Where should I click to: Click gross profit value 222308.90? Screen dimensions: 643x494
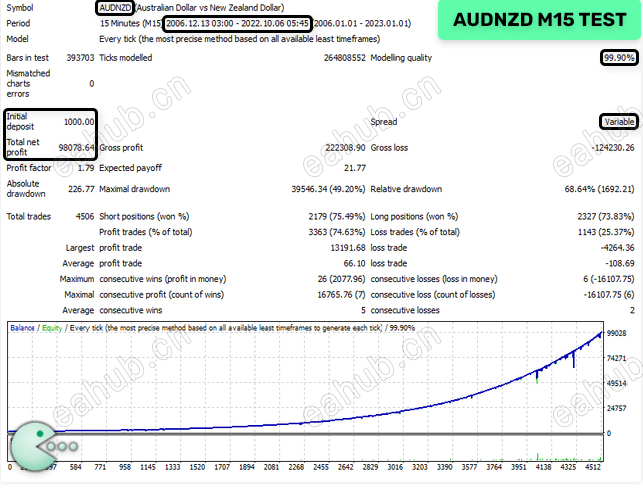pos(345,148)
